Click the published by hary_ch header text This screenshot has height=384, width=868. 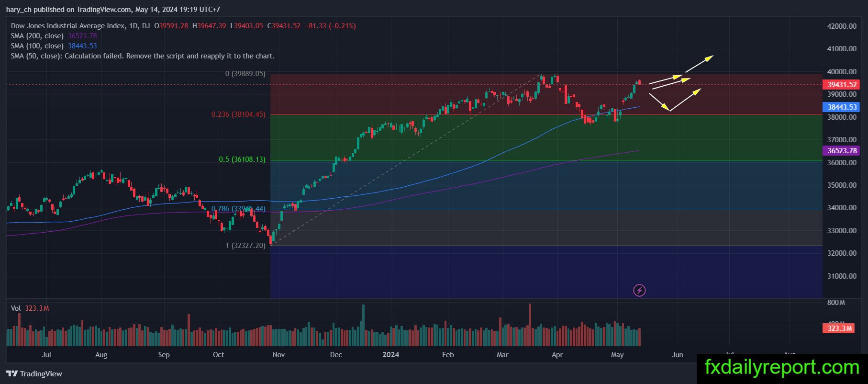pyautogui.click(x=113, y=9)
